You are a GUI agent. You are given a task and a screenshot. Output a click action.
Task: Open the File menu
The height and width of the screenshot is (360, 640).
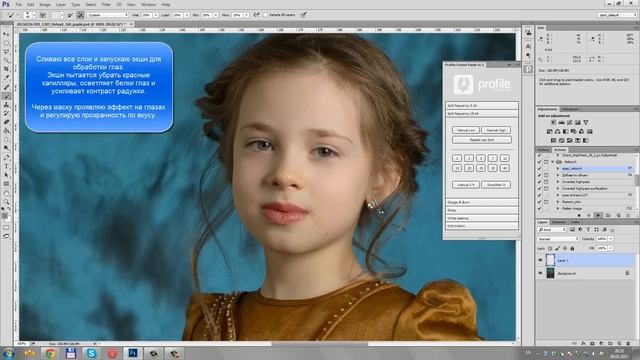[19, 4]
